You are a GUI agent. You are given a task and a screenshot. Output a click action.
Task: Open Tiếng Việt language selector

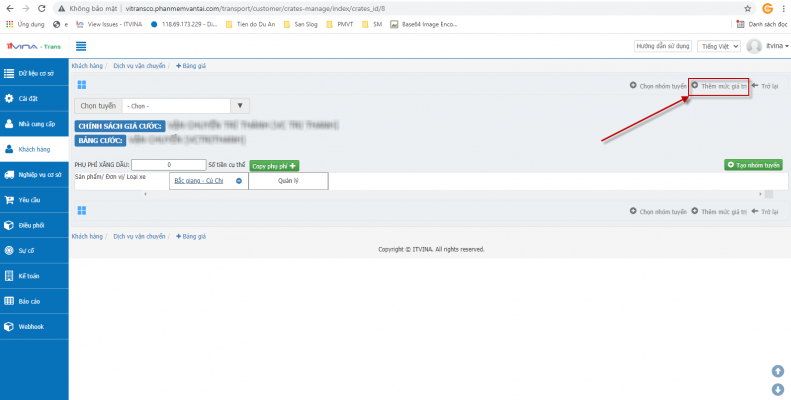pyautogui.click(x=720, y=46)
